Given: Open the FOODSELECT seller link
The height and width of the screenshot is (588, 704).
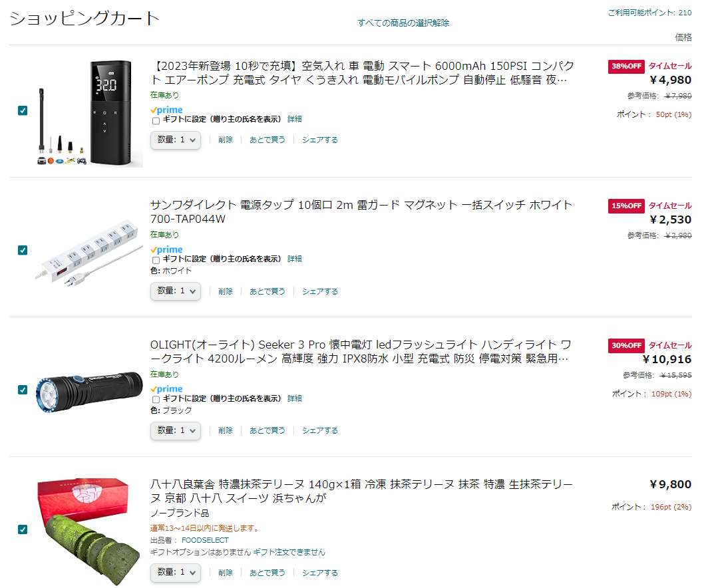Looking at the screenshot, I should pos(205,540).
